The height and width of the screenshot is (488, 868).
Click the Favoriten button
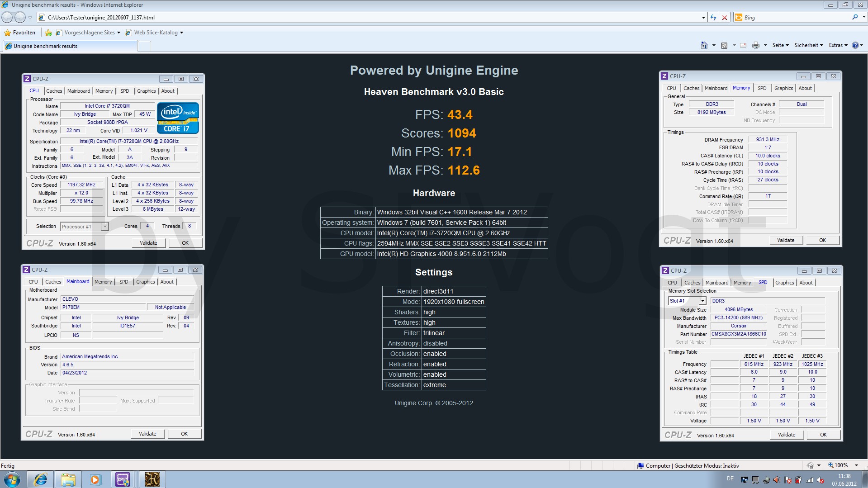coord(19,33)
